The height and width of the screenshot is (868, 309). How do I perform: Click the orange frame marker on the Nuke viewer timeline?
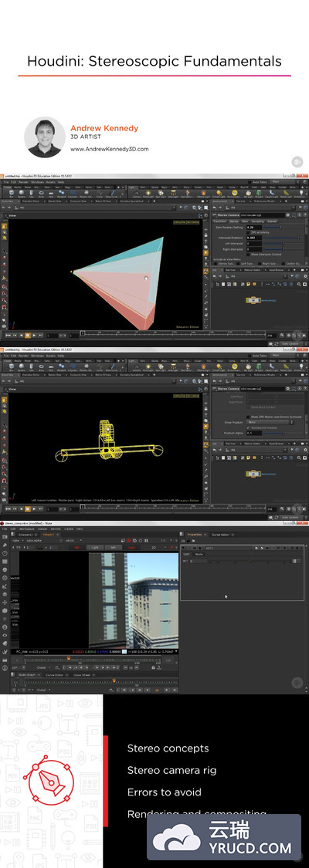(68, 659)
